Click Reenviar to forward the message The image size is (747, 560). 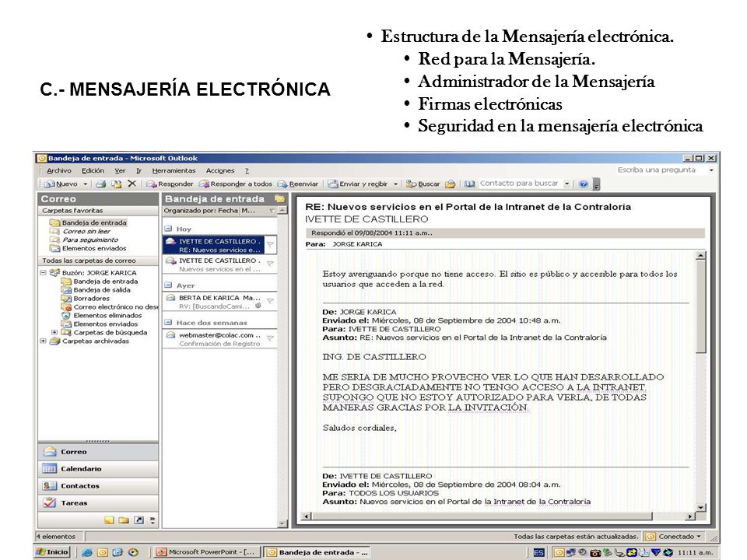click(x=298, y=184)
